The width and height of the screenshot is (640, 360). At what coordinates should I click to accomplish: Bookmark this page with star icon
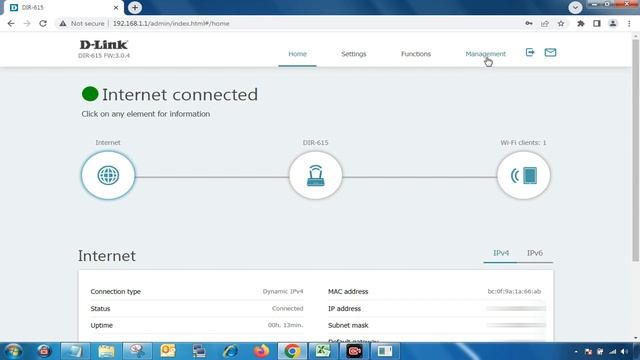(561, 24)
